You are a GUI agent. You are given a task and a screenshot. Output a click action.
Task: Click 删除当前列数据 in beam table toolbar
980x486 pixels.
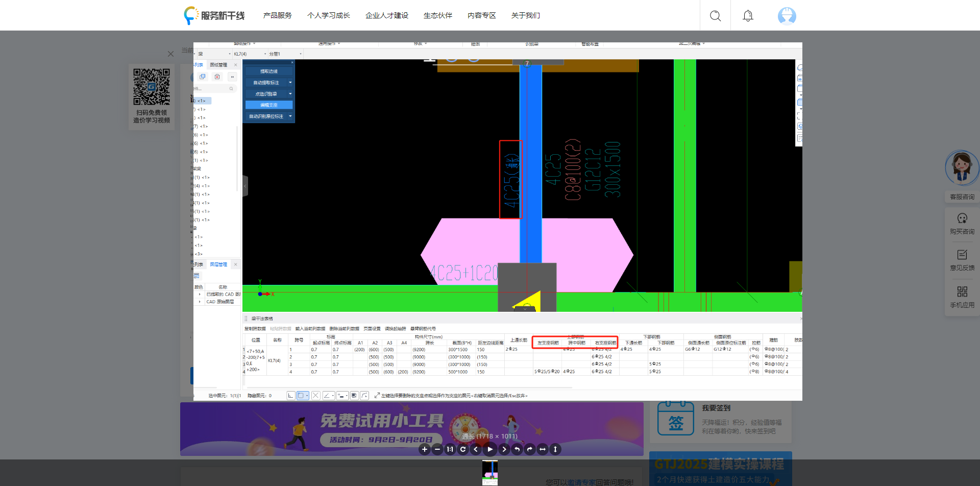tap(345, 329)
